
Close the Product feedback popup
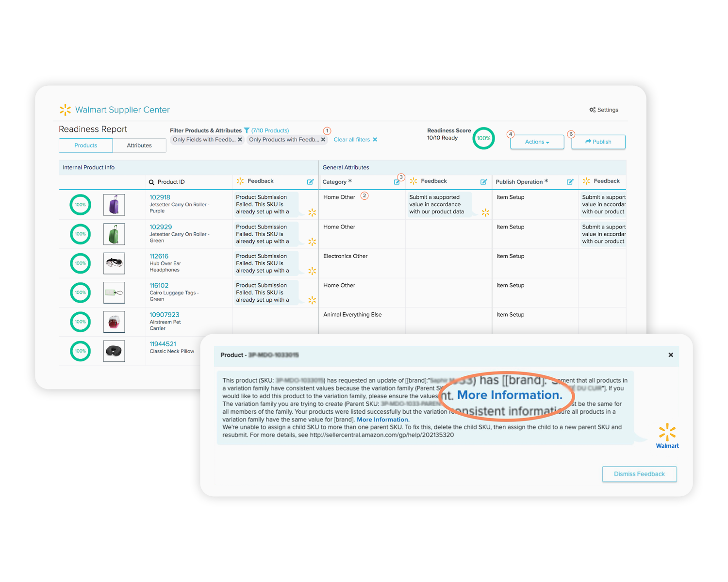point(671,355)
